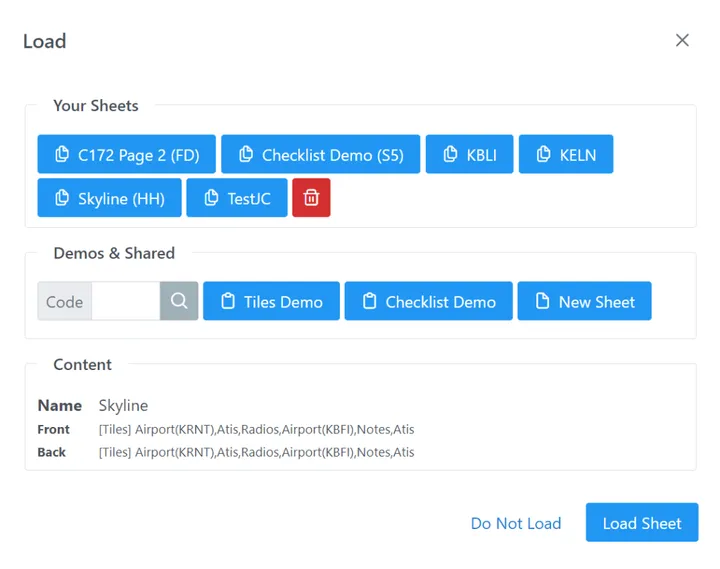This screenshot has height=569, width=720.
Task: Click the Skyline name in Content
Action: tap(123, 405)
